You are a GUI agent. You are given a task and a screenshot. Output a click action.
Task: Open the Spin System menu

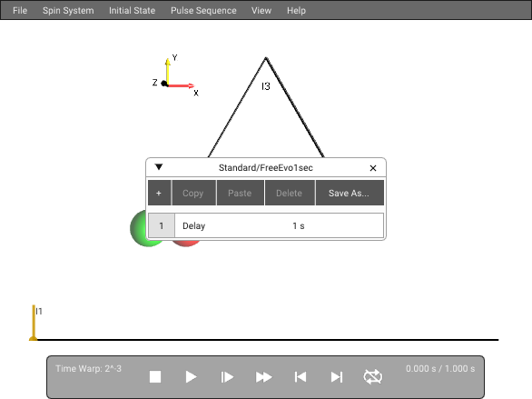[x=68, y=11]
